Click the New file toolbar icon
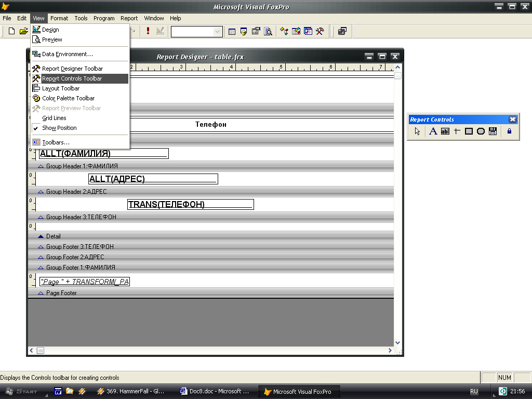This screenshot has height=399, width=532. coord(11,31)
